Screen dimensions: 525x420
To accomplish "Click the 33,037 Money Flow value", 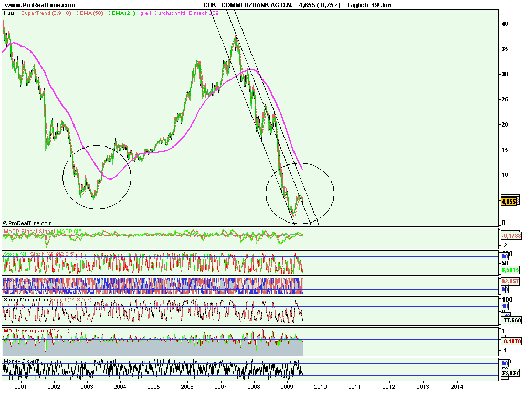I will tap(510, 372).
